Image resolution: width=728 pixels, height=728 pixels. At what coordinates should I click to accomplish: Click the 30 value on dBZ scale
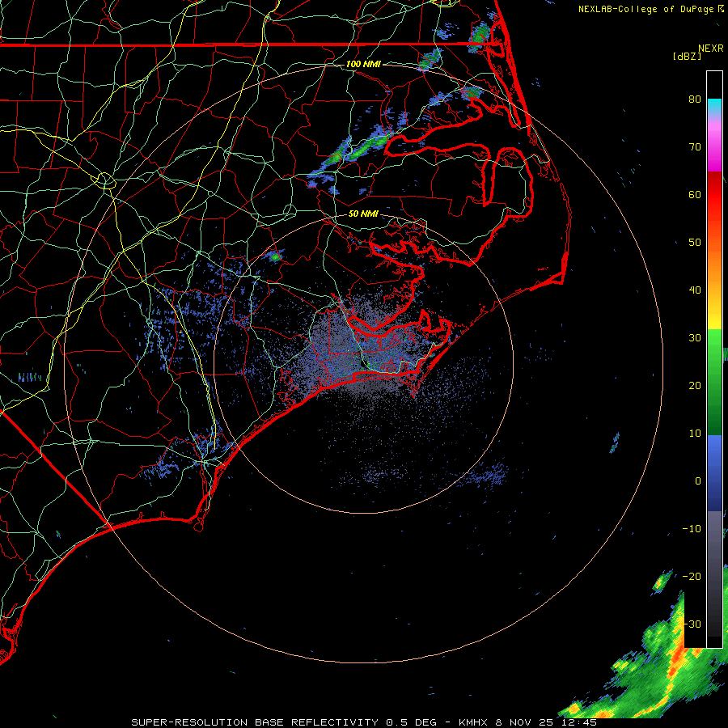(x=695, y=338)
